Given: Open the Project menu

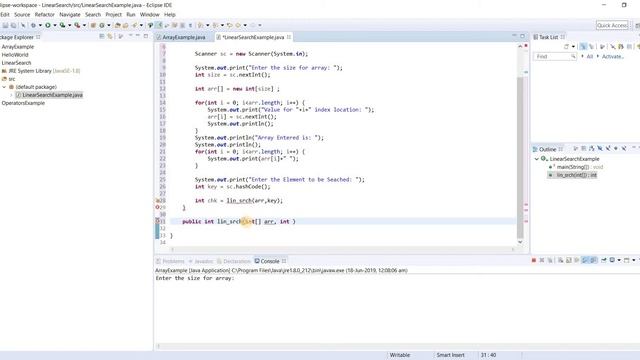Looking at the screenshot, I should tap(113, 14).
